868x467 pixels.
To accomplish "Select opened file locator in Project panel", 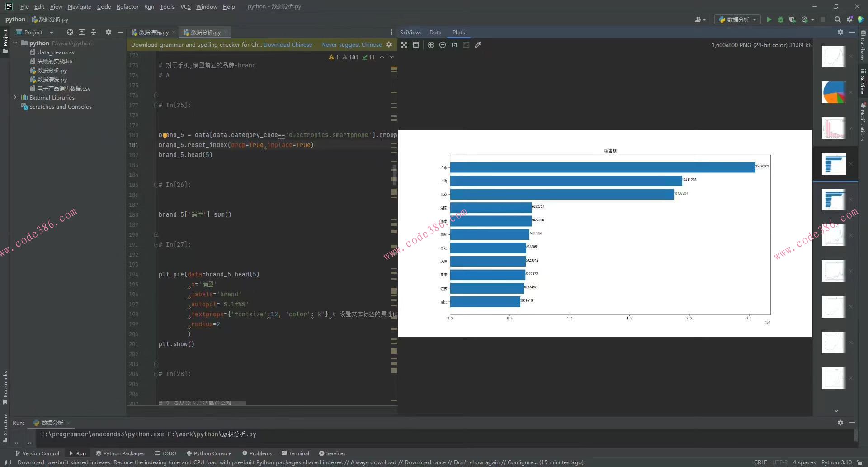I will pos(70,32).
